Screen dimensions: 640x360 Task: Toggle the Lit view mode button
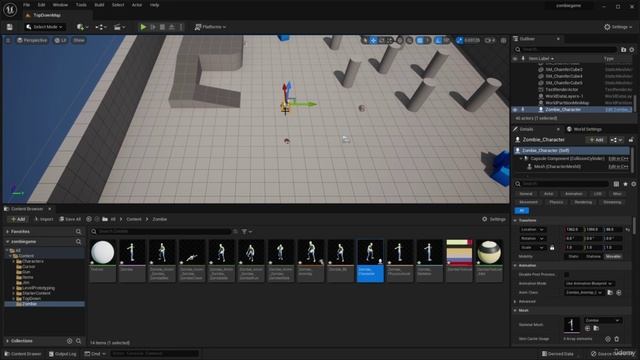coord(60,40)
